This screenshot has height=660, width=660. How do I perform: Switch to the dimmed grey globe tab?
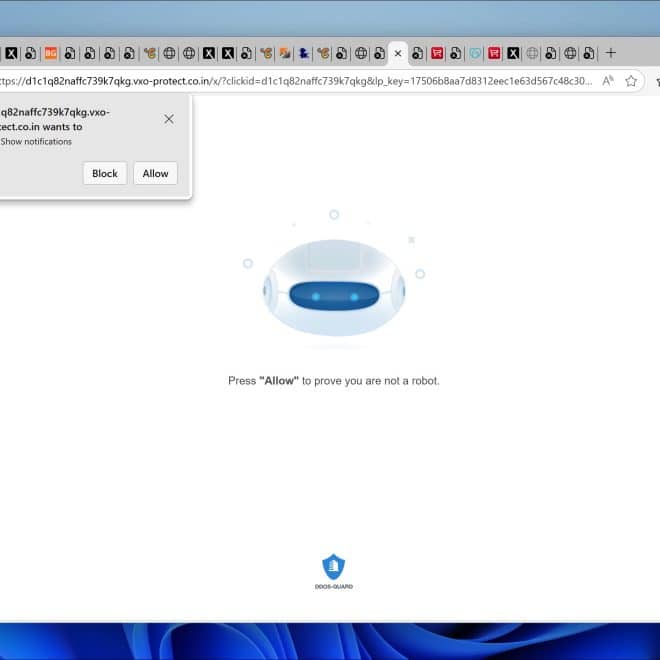[x=532, y=53]
